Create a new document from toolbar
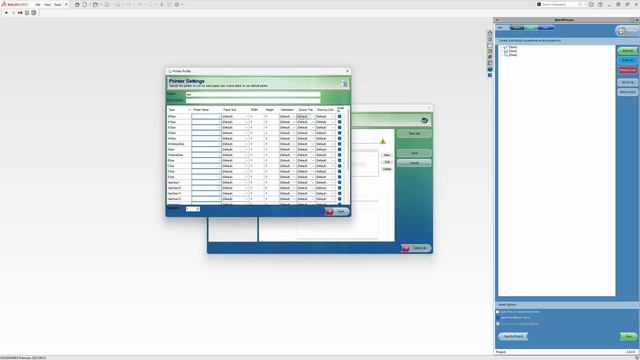This screenshot has width=640, height=360. [x=85, y=4]
